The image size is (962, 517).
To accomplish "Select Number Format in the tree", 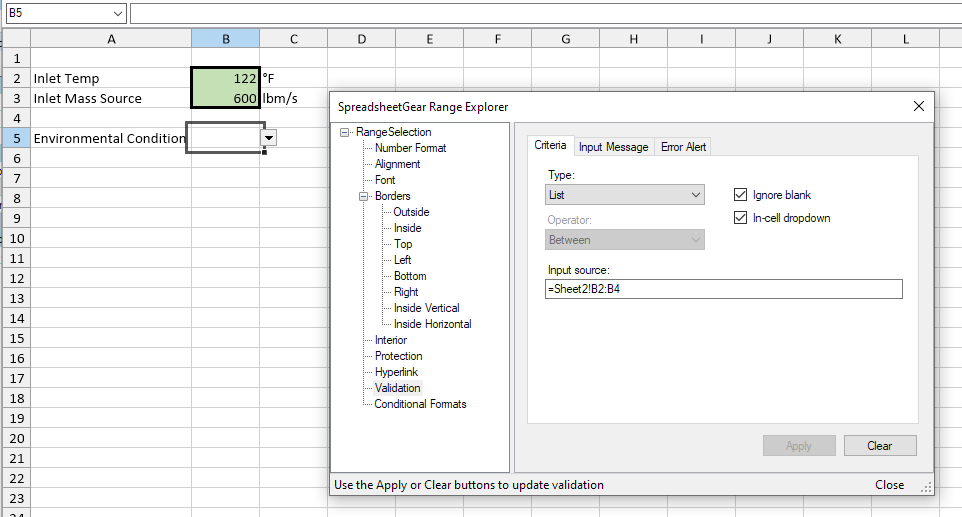I will coord(410,148).
